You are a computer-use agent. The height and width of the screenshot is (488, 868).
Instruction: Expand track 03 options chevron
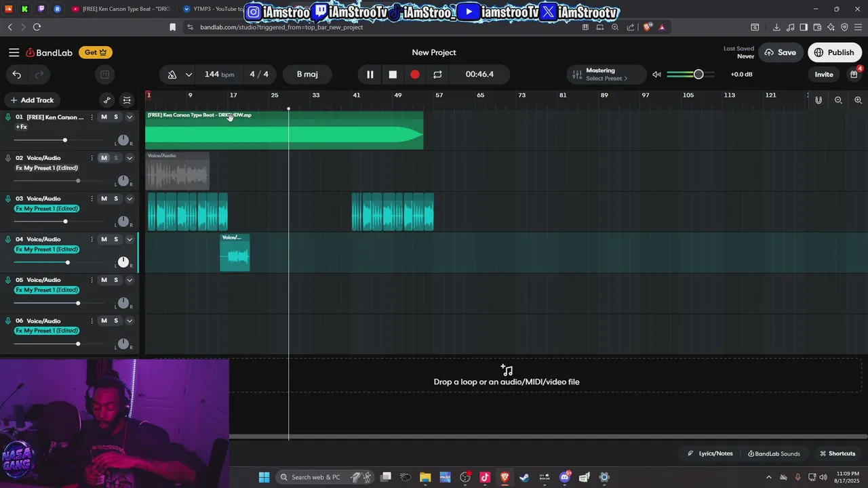[130, 199]
